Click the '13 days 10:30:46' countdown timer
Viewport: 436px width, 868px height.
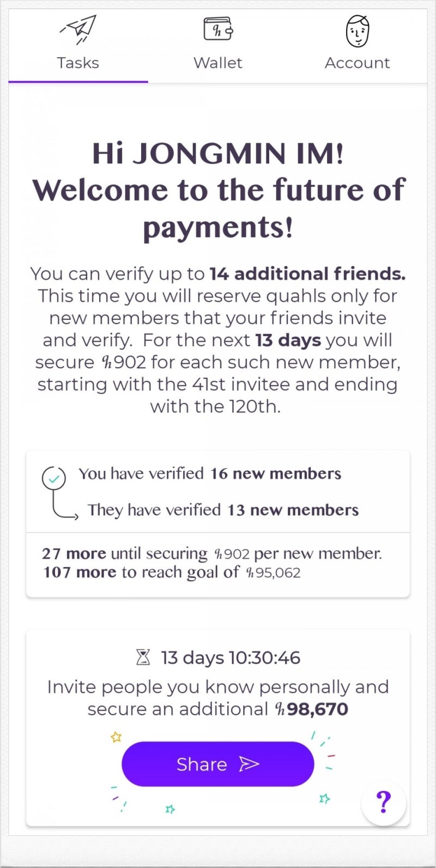click(x=231, y=658)
